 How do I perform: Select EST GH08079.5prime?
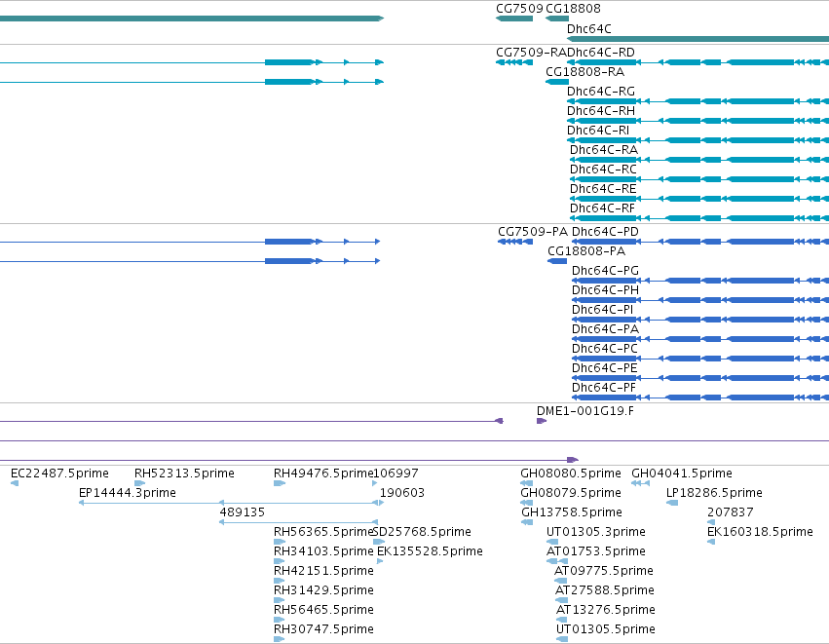pos(571,493)
